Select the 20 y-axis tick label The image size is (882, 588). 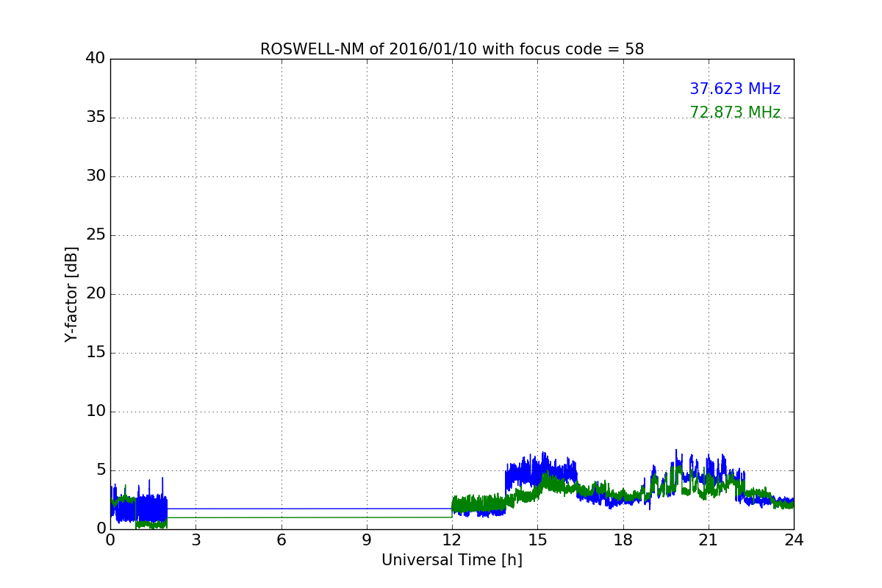(95, 294)
